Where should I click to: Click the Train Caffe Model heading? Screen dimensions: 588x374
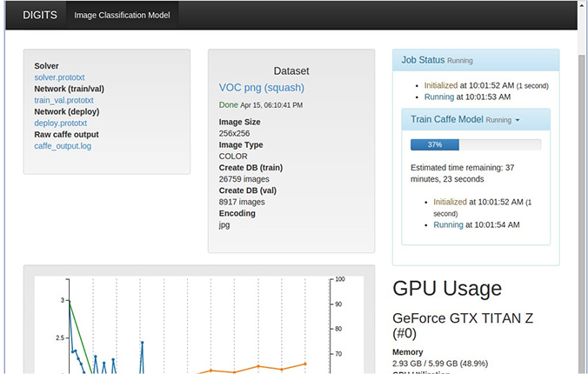(446, 119)
